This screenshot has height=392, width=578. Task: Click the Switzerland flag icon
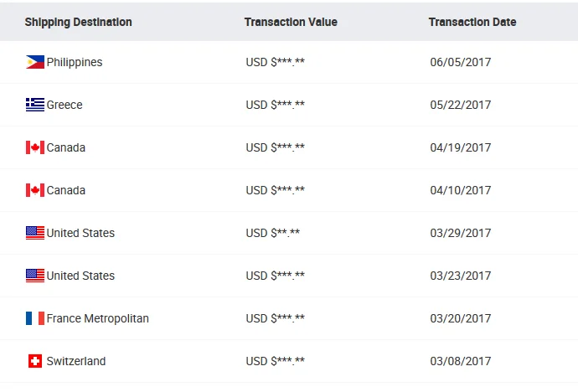tap(35, 361)
